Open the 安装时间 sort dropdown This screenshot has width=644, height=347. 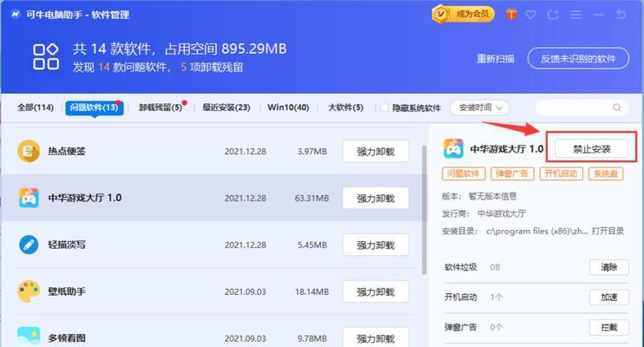tap(480, 108)
